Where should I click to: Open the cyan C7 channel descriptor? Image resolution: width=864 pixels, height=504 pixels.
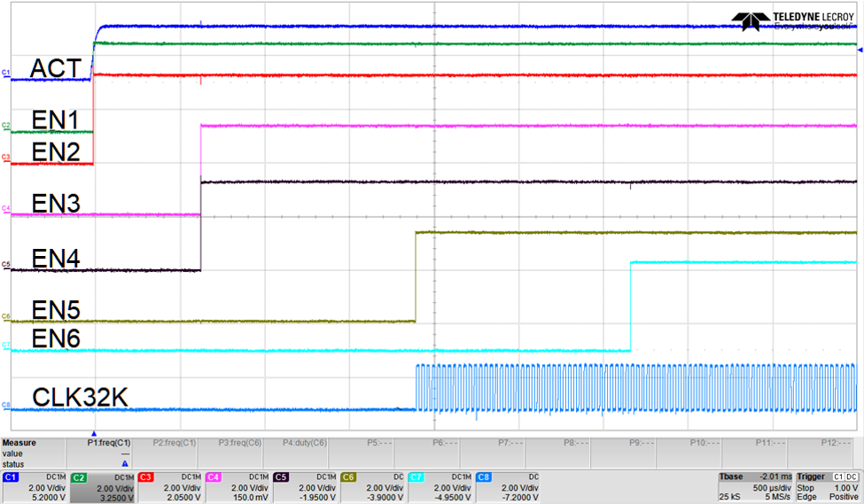coord(440,487)
